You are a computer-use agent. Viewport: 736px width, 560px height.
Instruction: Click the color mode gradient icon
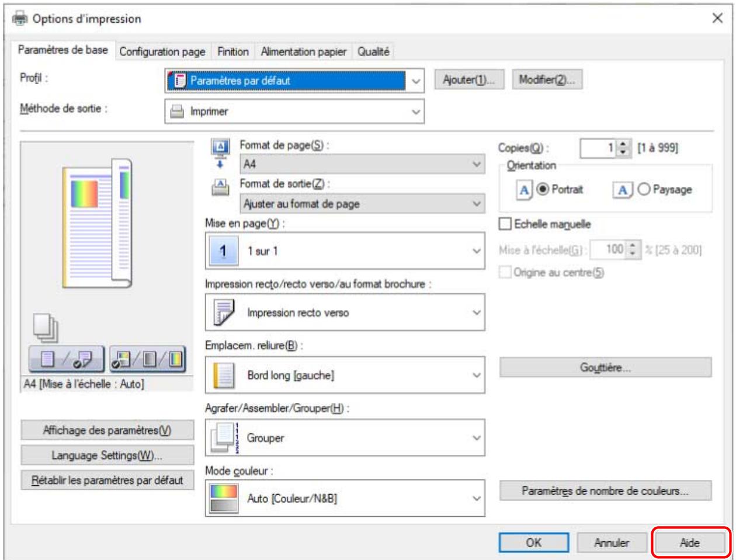pyautogui.click(x=224, y=498)
